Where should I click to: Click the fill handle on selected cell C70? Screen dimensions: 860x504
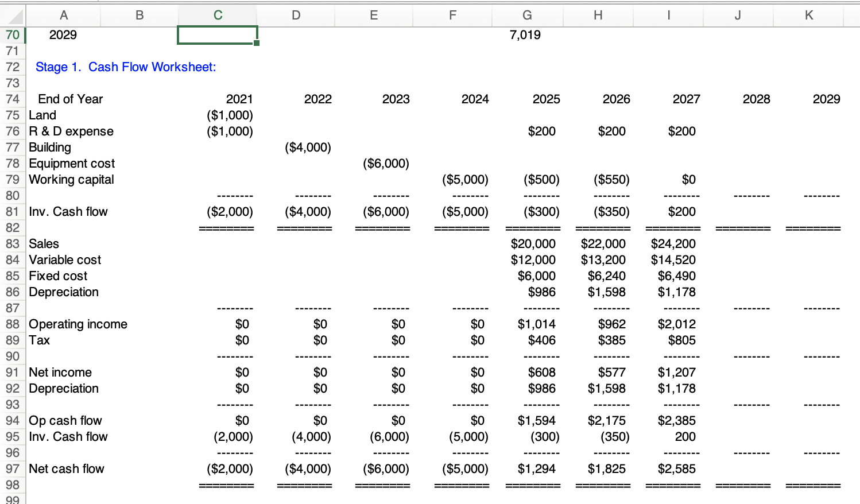point(257,43)
